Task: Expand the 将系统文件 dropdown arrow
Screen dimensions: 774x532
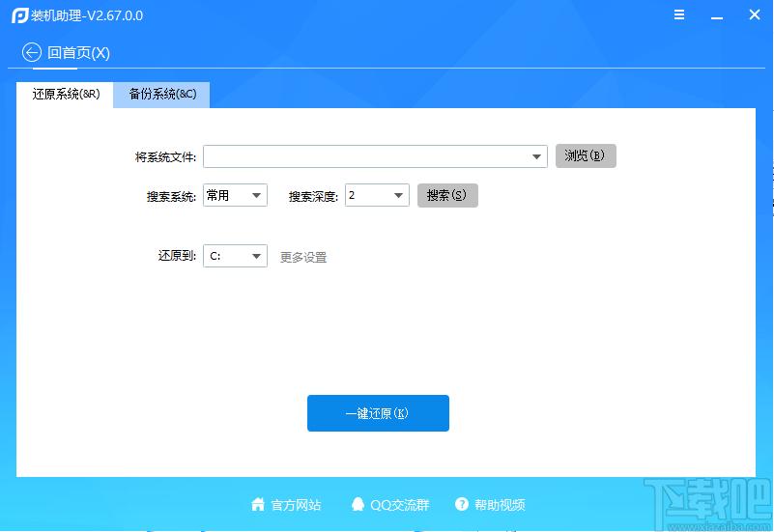Action: (536, 156)
